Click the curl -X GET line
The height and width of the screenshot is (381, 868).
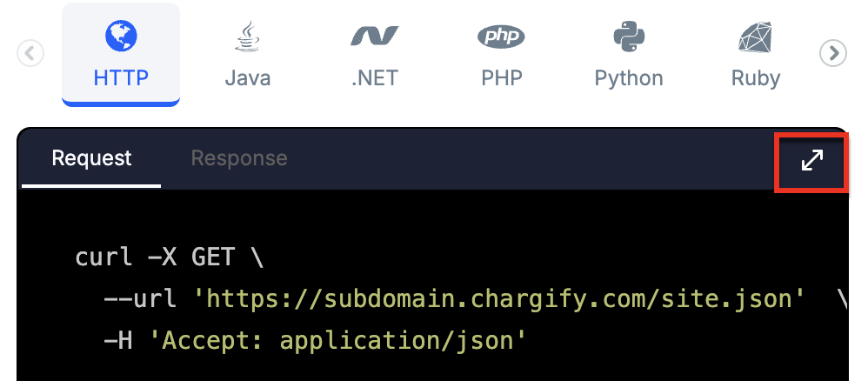click(170, 257)
